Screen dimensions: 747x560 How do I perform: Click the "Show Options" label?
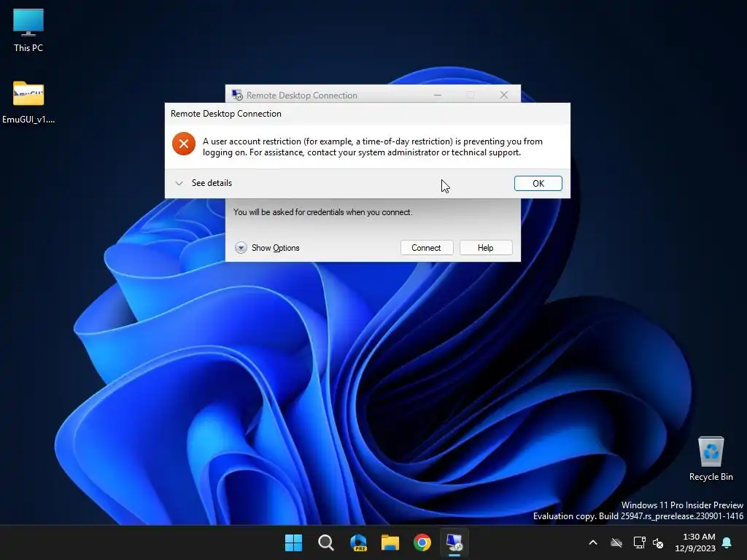(275, 248)
